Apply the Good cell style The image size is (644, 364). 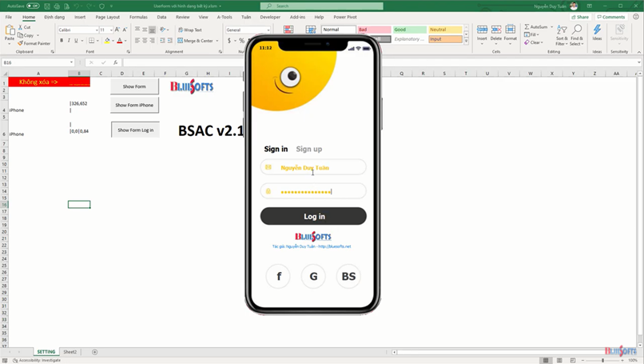409,30
